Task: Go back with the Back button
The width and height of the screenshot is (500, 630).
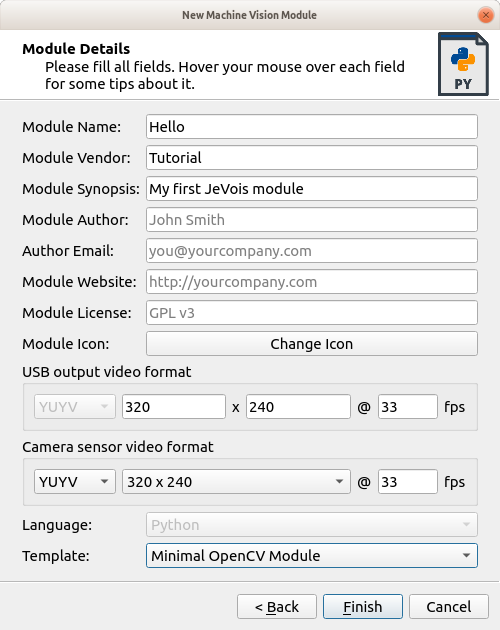Action: pyautogui.click(x=277, y=607)
